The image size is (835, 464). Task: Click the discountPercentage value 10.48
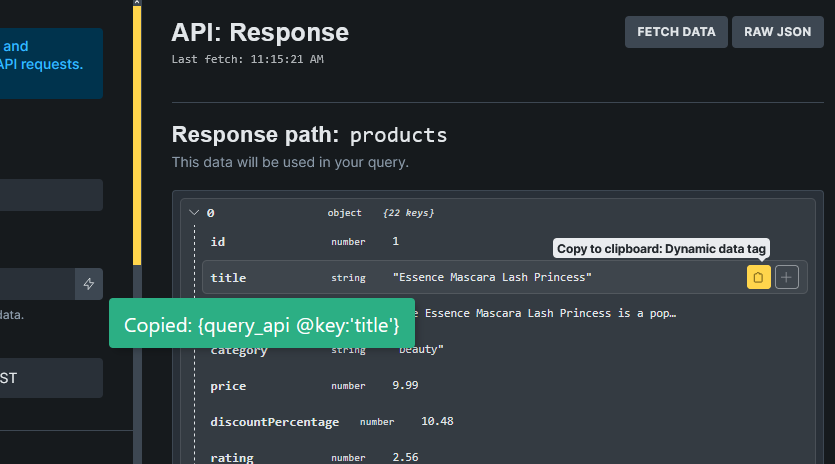(437, 421)
